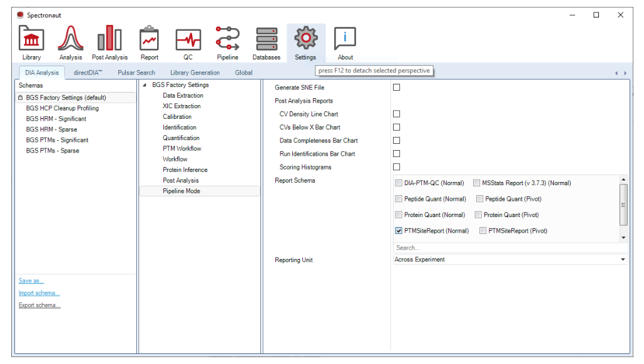The width and height of the screenshot is (644, 364).
Task: Check MSStats Report (v 3.7.3) (Normal)
Action: [476, 183]
